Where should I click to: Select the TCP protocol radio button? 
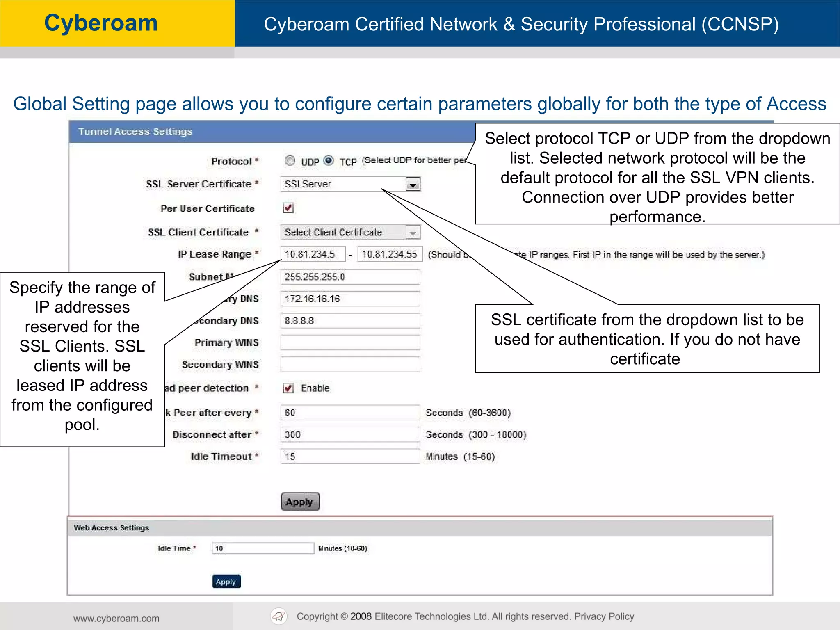click(x=329, y=160)
